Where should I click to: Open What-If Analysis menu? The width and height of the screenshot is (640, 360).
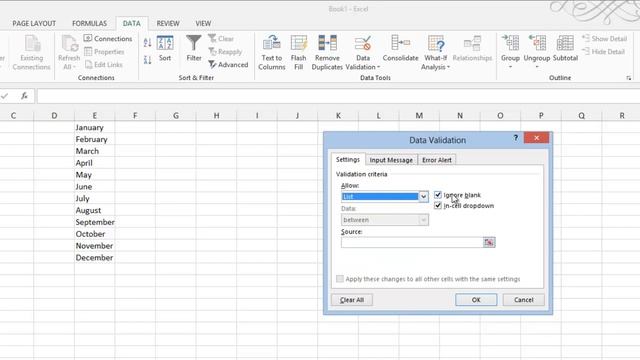pos(436,53)
